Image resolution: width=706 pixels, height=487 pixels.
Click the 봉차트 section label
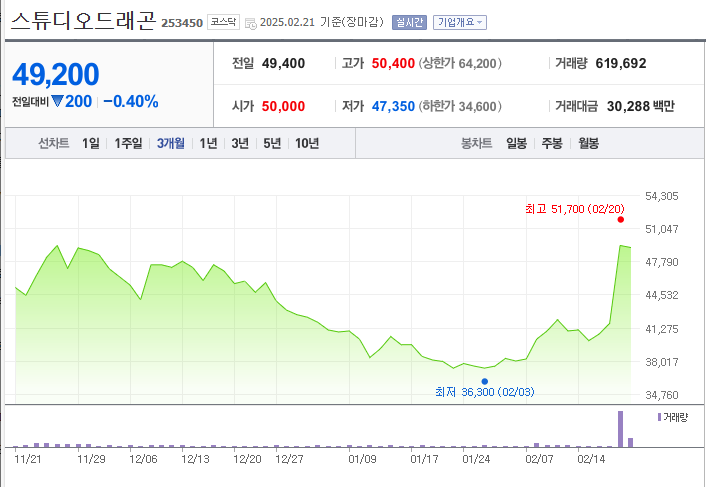click(x=476, y=144)
